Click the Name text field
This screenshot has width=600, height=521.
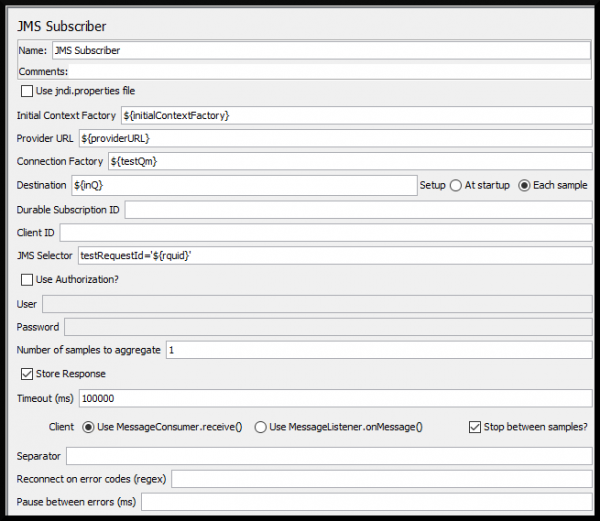pos(320,49)
